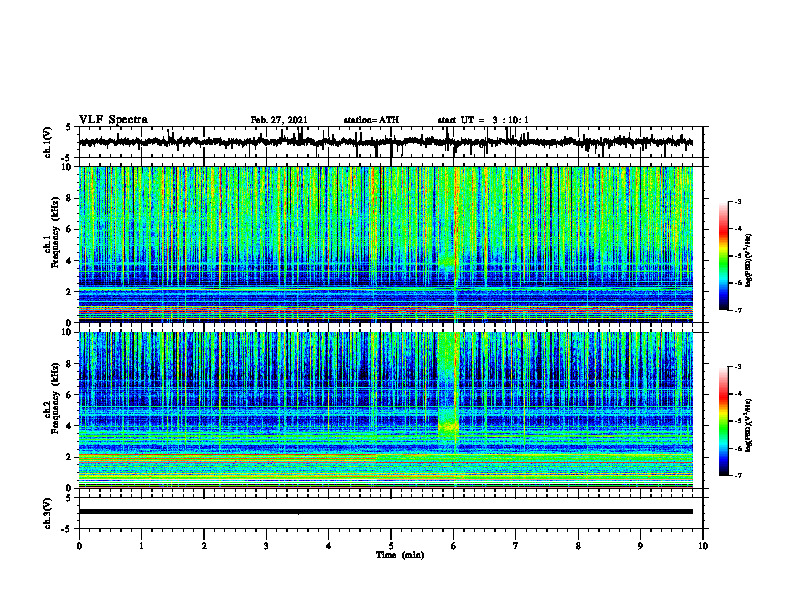
Task: Select the ch.2 "Frequency (kHz)" axis label
Action: tap(55, 398)
